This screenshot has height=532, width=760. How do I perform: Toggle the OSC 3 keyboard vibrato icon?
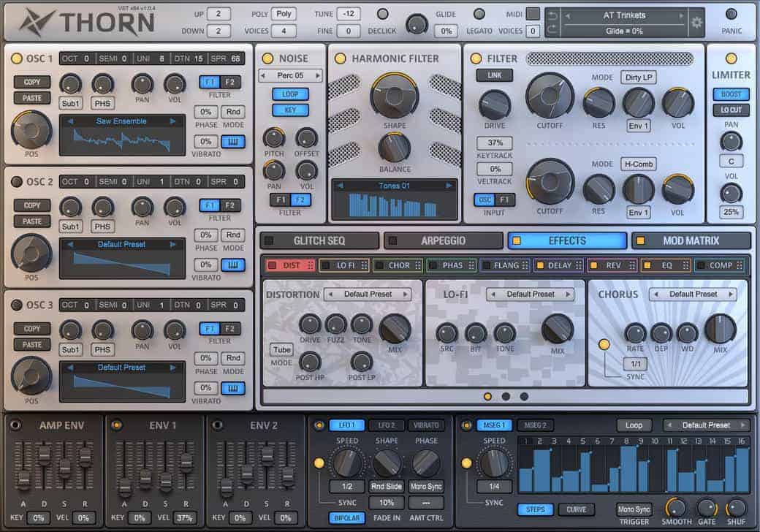tap(233, 388)
